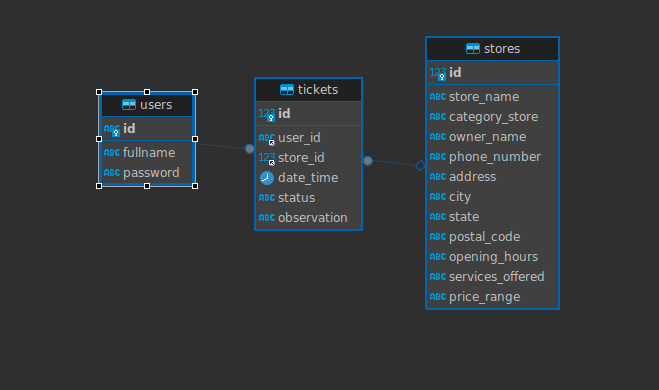Select the opening_hours column in stores
659x390 pixels.
(492, 257)
